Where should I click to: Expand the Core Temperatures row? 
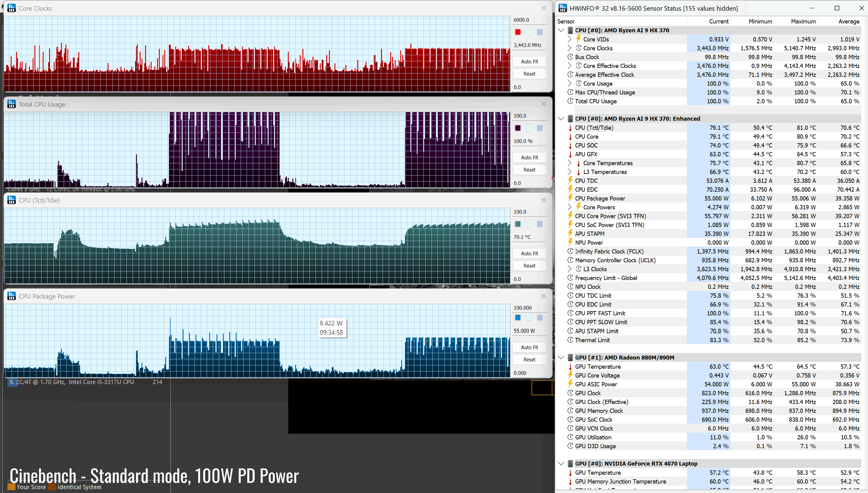tap(570, 163)
